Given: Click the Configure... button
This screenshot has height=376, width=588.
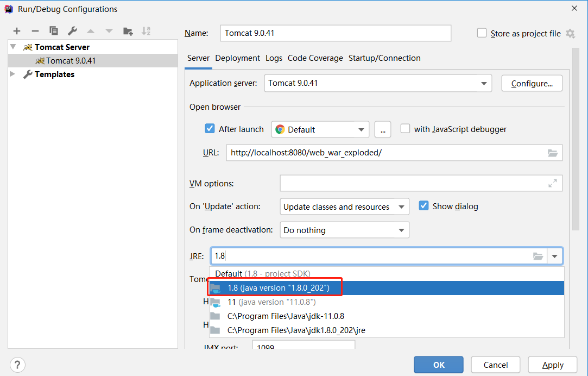Looking at the screenshot, I should point(532,83).
